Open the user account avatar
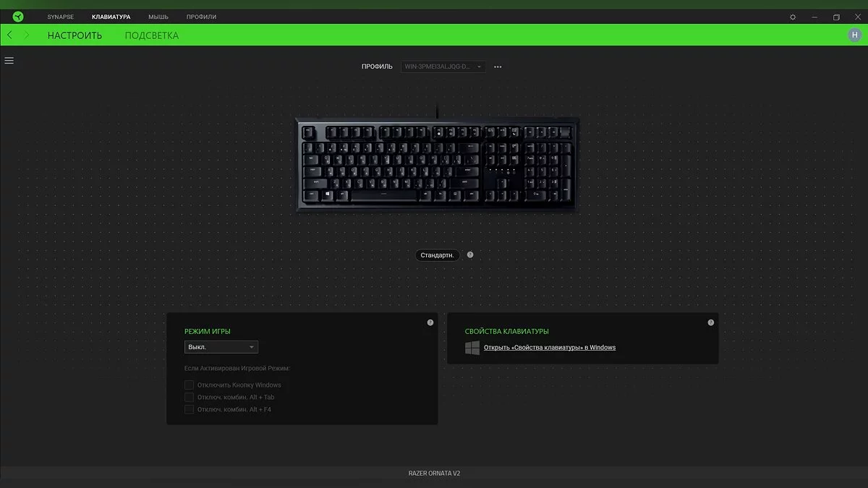This screenshot has width=868, height=488. click(854, 35)
